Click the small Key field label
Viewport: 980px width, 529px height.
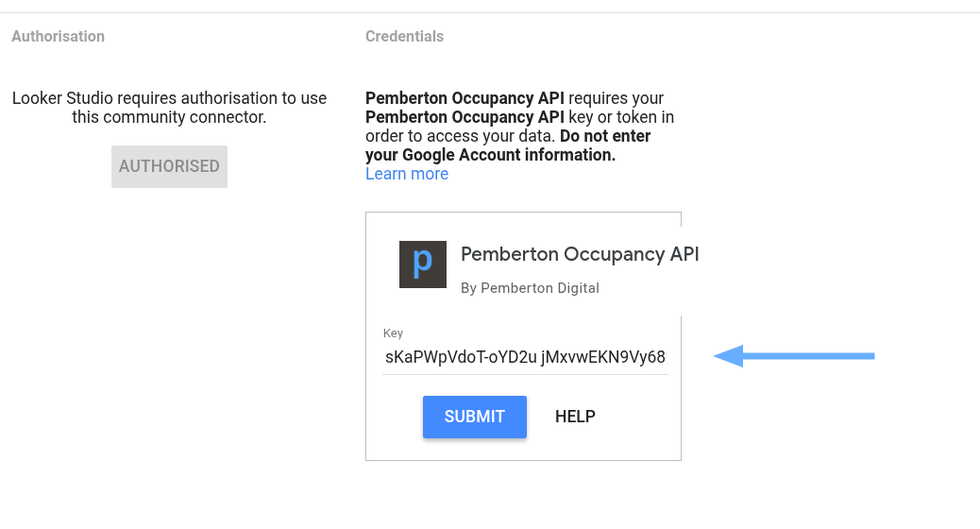(x=393, y=333)
